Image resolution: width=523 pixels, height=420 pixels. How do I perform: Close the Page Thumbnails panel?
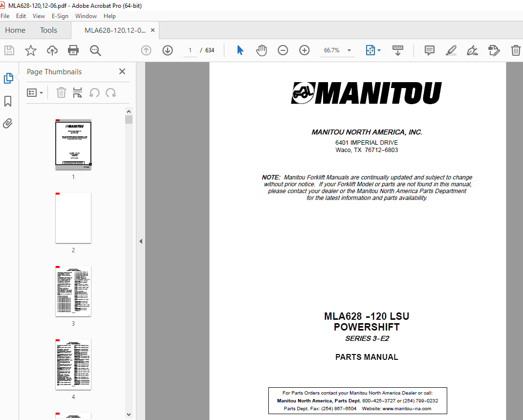pyautogui.click(x=122, y=71)
